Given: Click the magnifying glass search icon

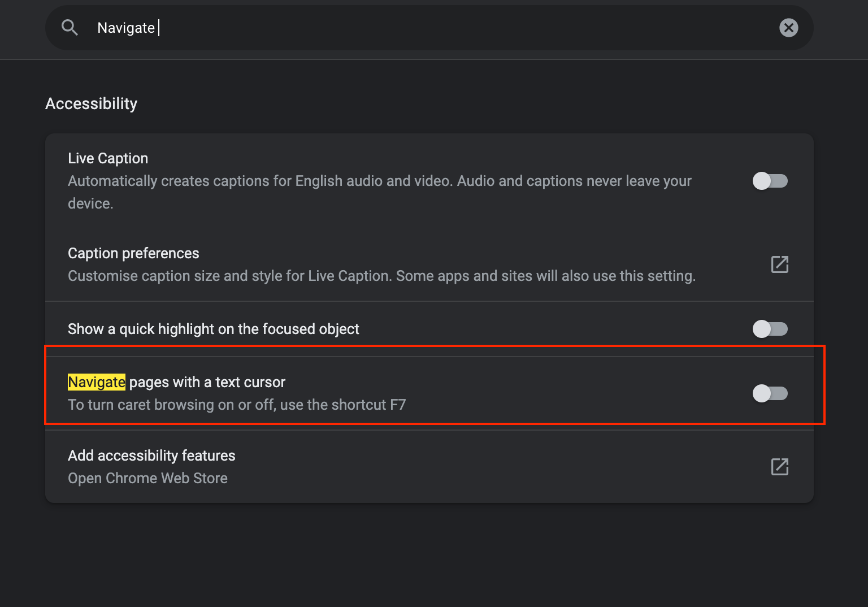Looking at the screenshot, I should tap(70, 28).
